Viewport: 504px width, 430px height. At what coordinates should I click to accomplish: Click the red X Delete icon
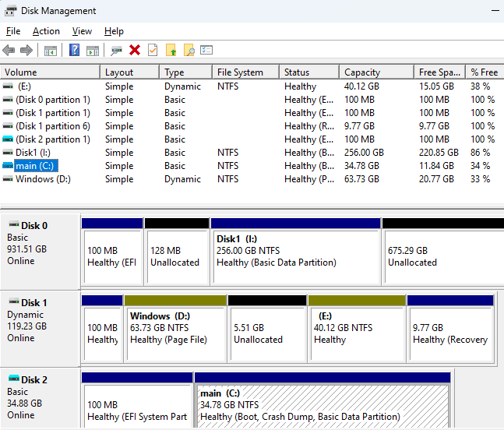tap(135, 50)
